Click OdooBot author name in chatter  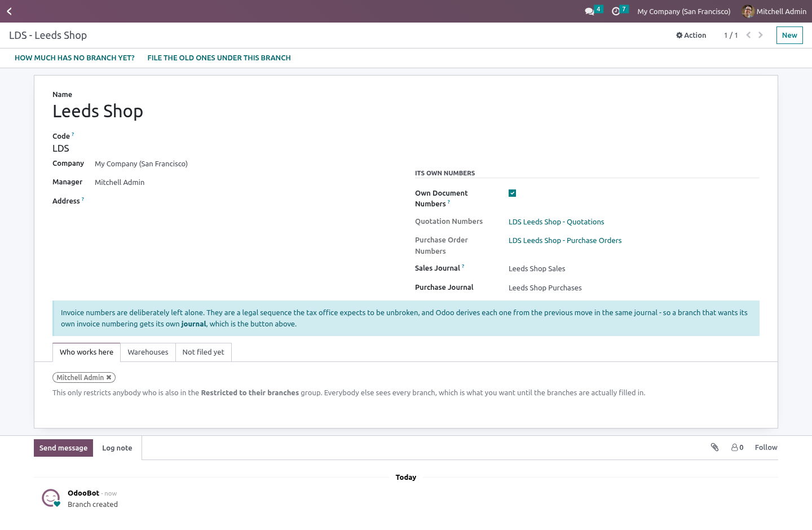coord(83,493)
